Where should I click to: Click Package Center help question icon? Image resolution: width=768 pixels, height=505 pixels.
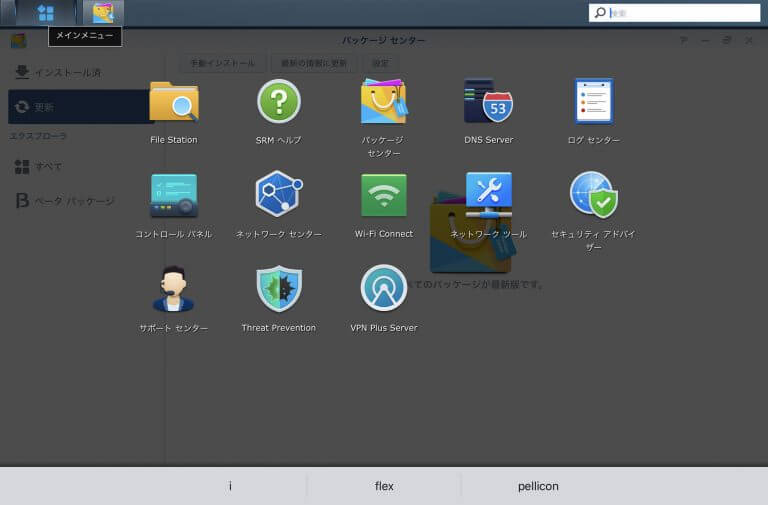pyautogui.click(x=684, y=40)
